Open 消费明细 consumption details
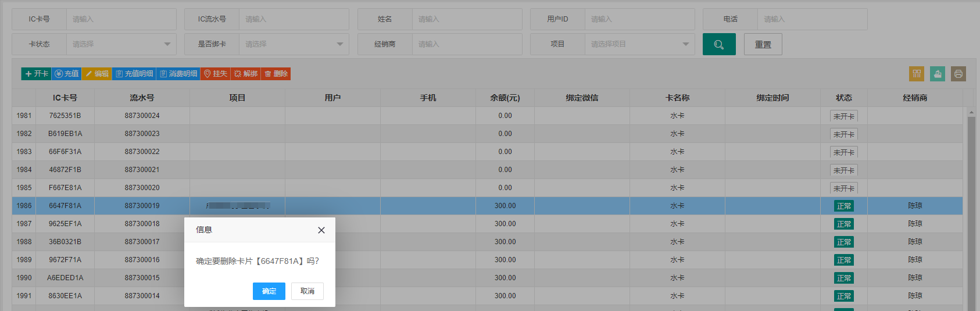This screenshot has width=980, height=311. coord(178,74)
